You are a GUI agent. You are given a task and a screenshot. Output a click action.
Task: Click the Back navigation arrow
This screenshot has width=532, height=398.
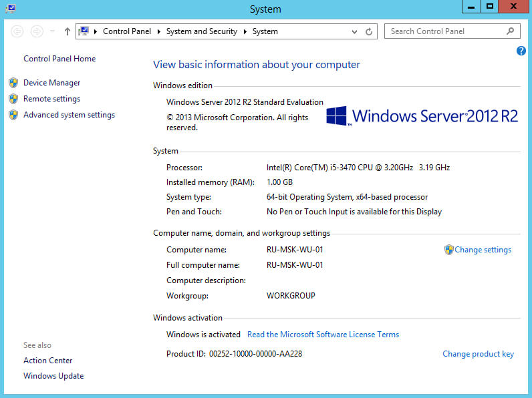(x=17, y=31)
